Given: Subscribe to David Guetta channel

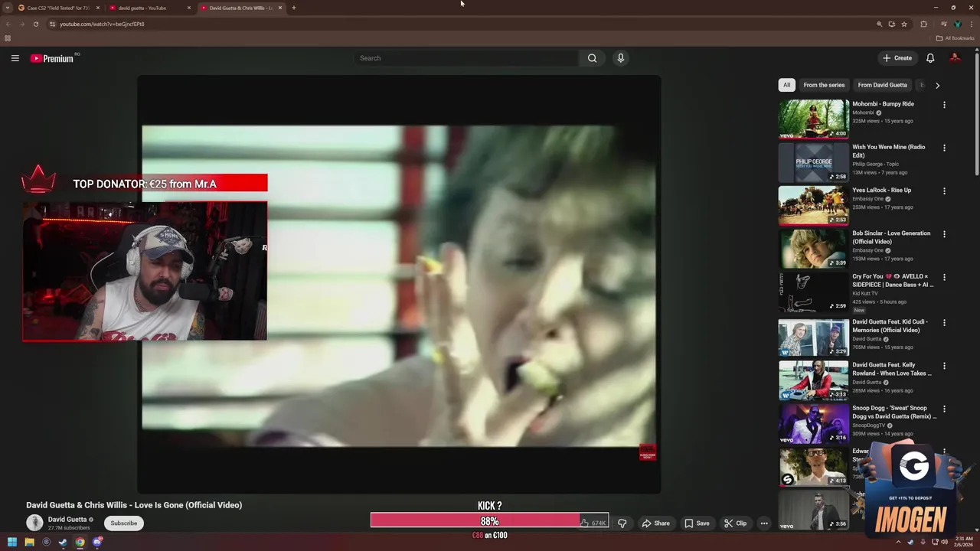Looking at the screenshot, I should pos(123,523).
